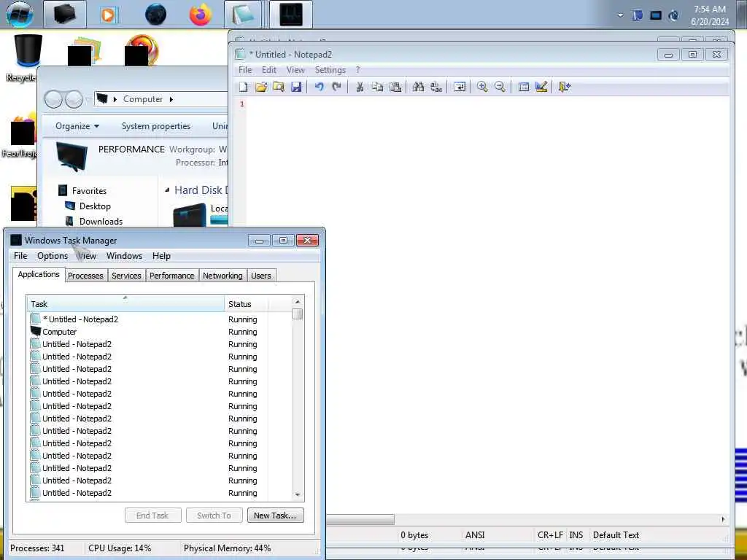Save the document with the floppy icon
The image size is (747, 560).
pos(296,87)
